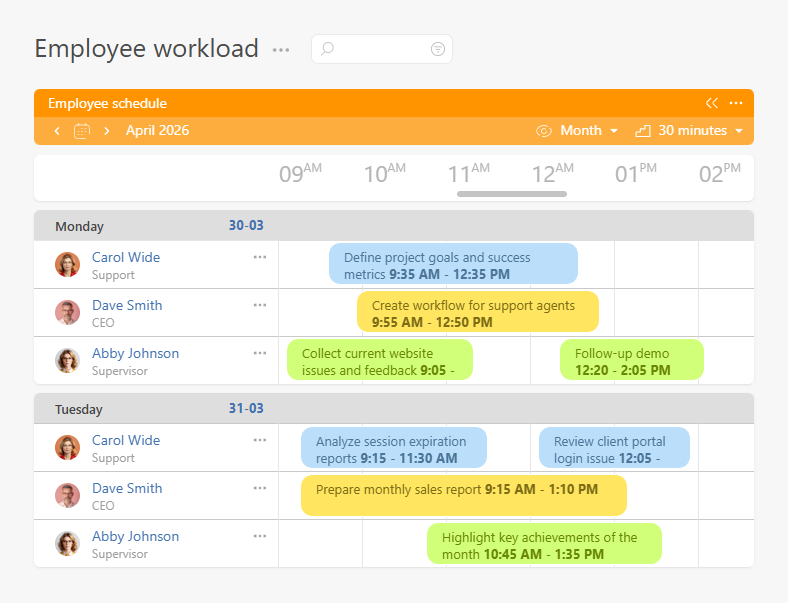Image resolution: width=788 pixels, height=603 pixels.
Task: Click in the search input field
Action: 382,49
